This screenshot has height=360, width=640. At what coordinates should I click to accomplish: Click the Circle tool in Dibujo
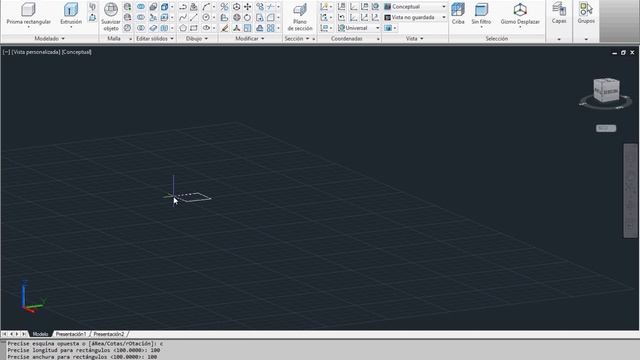206,17
